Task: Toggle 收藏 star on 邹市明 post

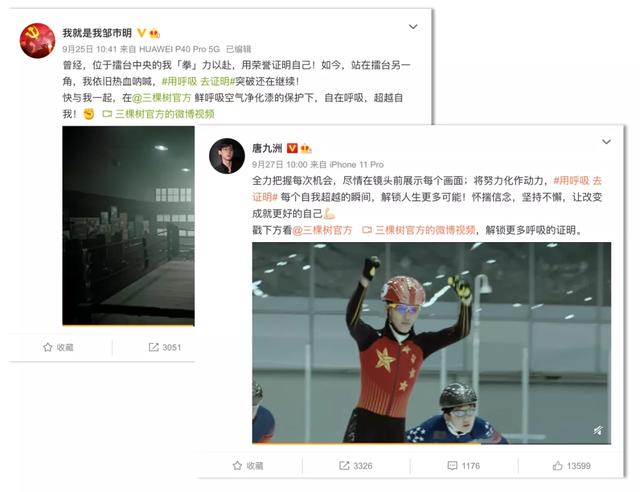Action: 48,347
